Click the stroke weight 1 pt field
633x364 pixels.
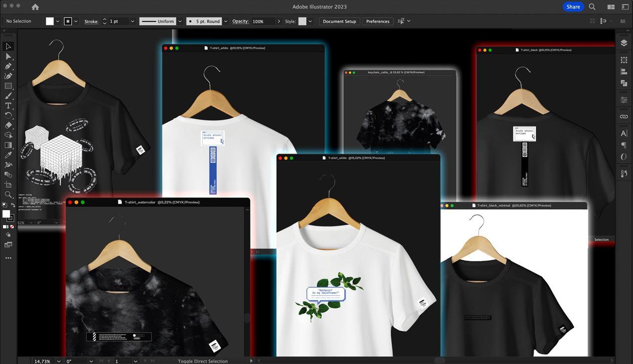118,21
